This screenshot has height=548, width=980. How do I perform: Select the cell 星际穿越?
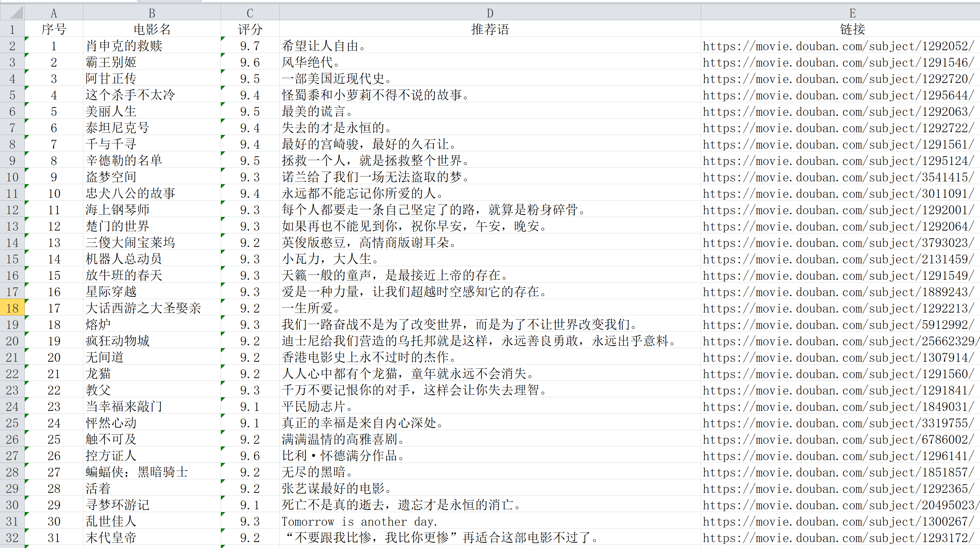pos(152,291)
